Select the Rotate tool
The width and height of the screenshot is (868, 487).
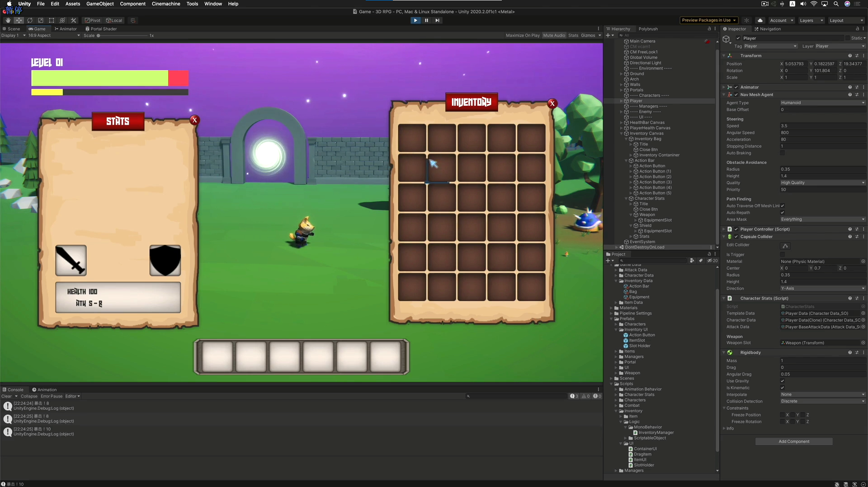[30, 20]
